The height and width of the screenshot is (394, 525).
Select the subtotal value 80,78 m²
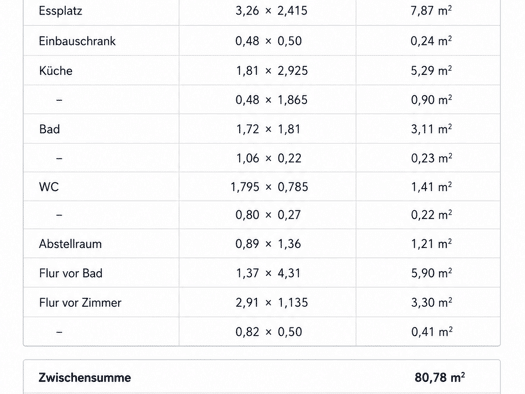click(x=440, y=378)
